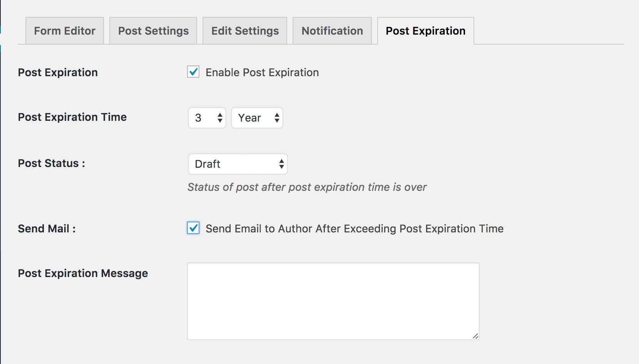Expand the Draft post status dropdown
The width and height of the screenshot is (639, 364).
[x=238, y=164]
